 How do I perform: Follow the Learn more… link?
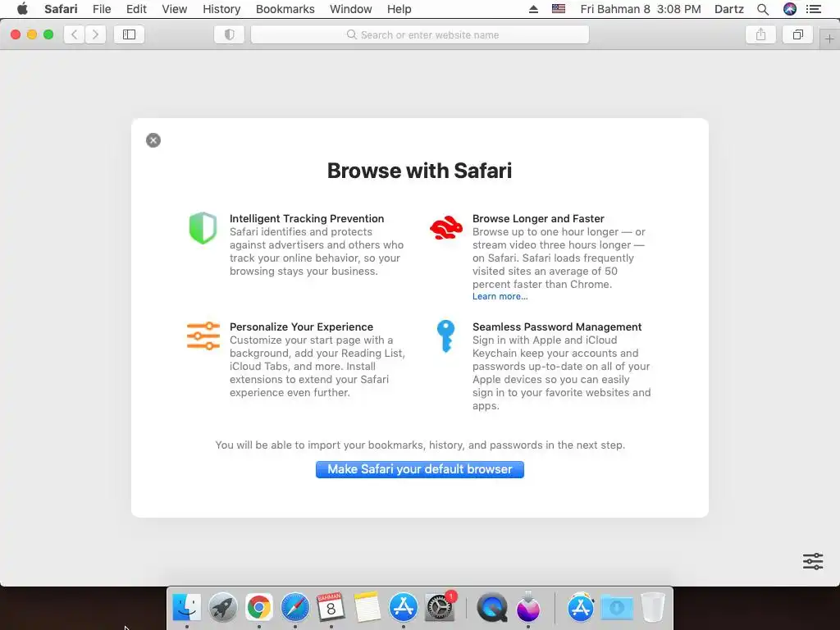(500, 296)
